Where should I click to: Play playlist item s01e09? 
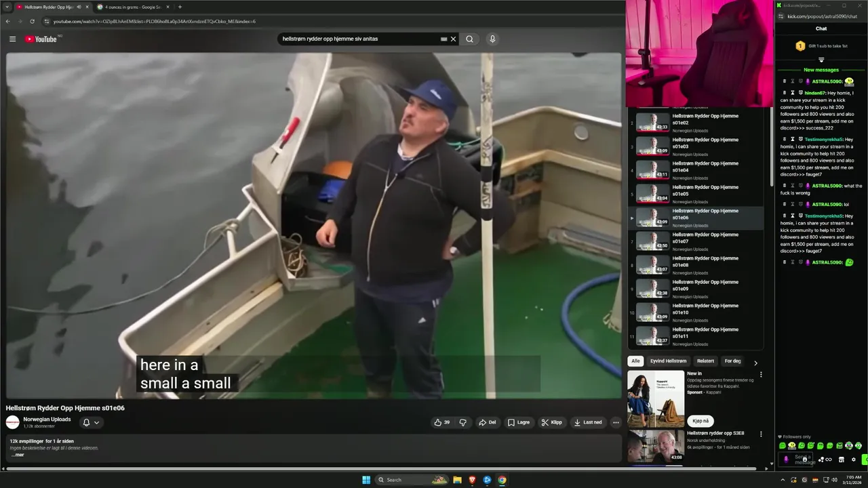click(x=696, y=289)
